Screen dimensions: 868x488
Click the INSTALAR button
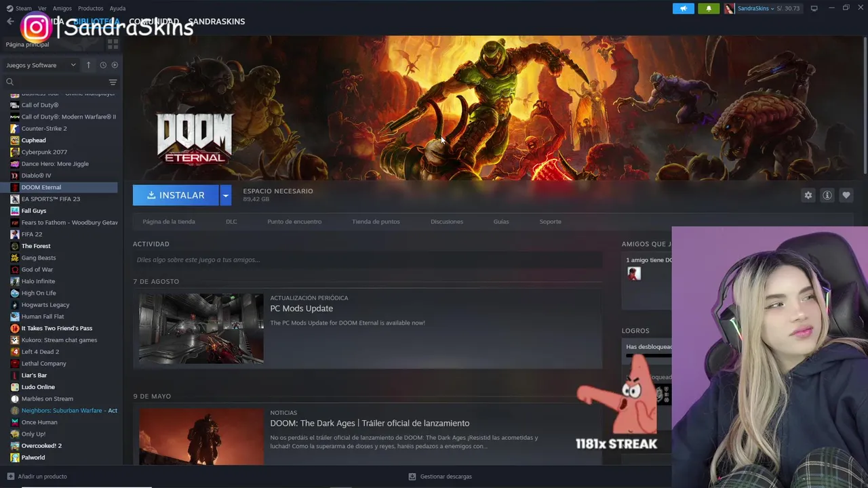[176, 195]
